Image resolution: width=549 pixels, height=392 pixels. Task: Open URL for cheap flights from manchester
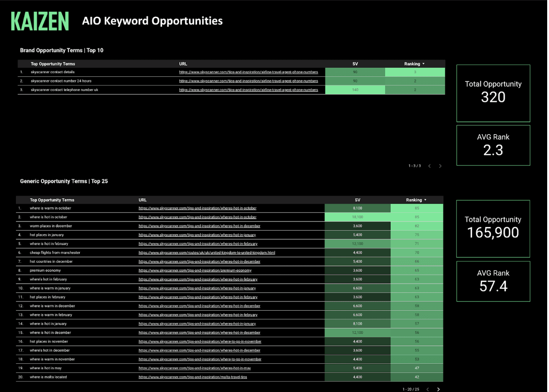[x=207, y=252]
